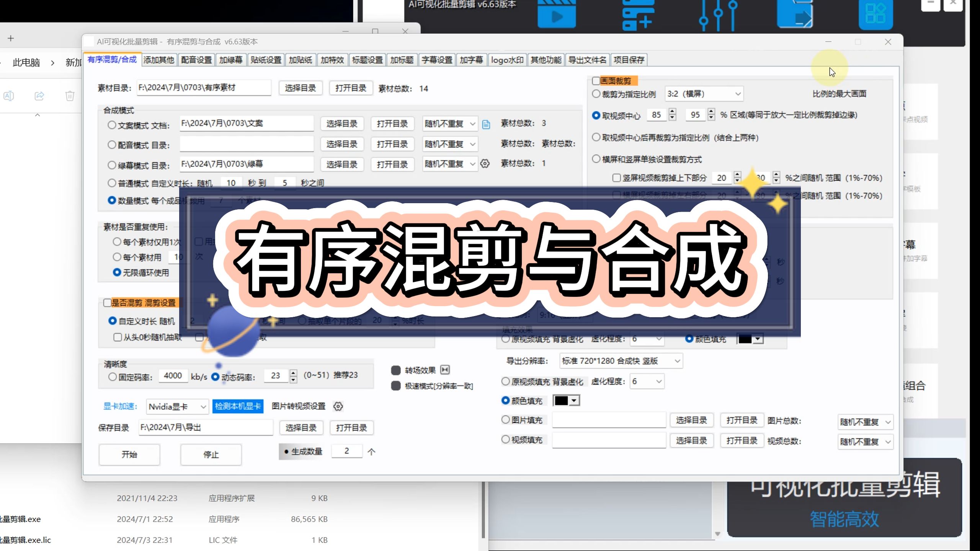Open the document icon beside 文案模式 dropdown
The image size is (980, 551).
(486, 124)
